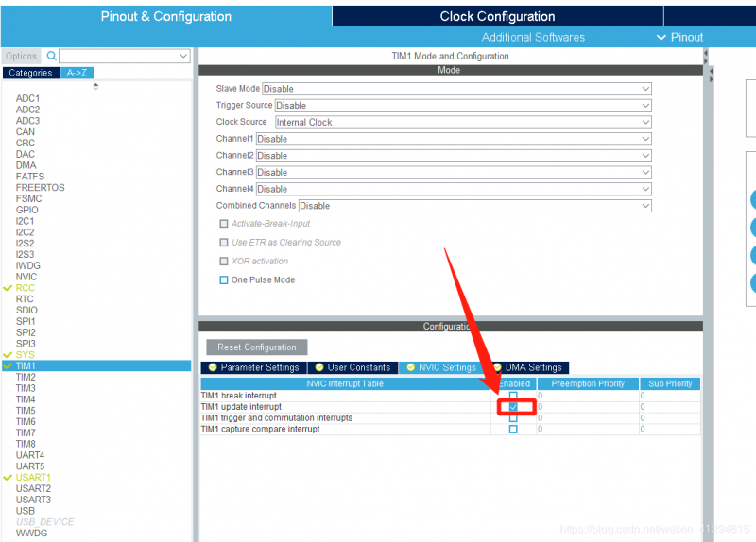Toggle One Pulse Mode checkbox
Screen dimensions: 756x542
[224, 279]
